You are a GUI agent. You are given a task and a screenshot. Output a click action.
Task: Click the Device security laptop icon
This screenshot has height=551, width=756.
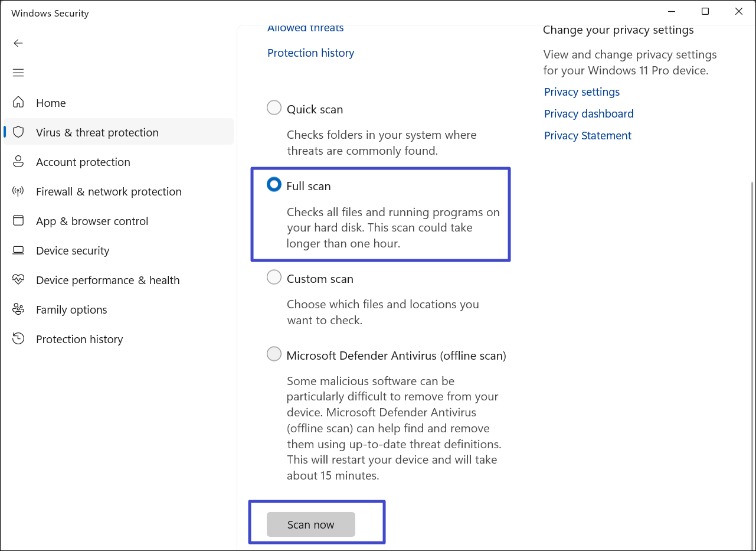(x=18, y=250)
